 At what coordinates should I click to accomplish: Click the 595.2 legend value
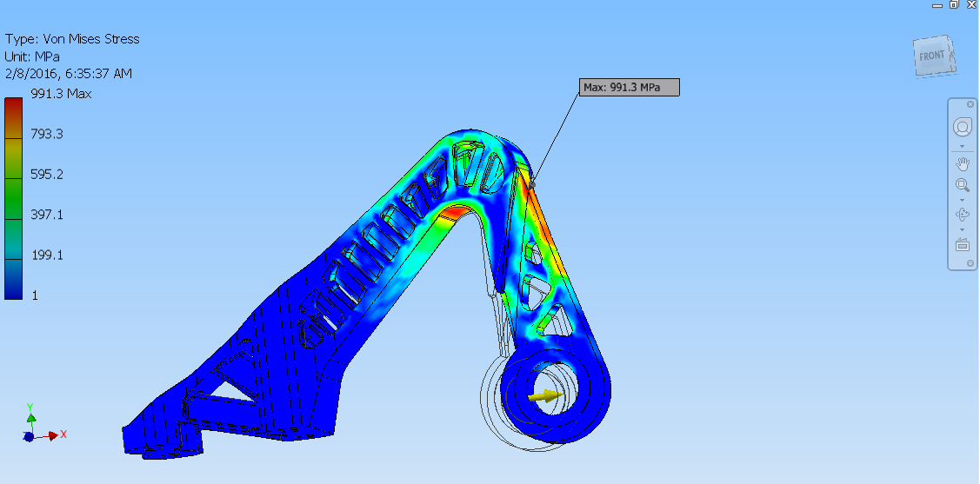click(x=47, y=175)
